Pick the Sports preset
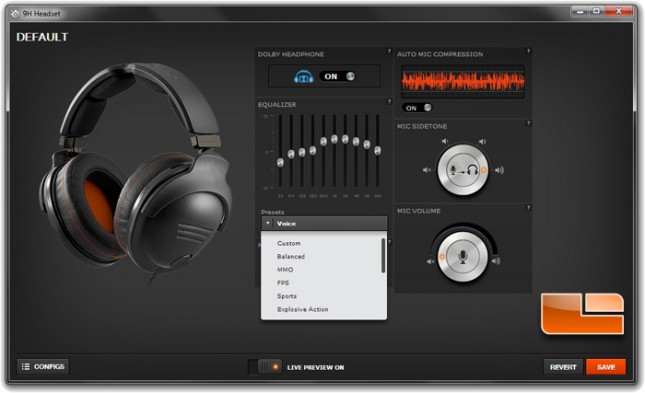645x393 pixels. point(287,296)
